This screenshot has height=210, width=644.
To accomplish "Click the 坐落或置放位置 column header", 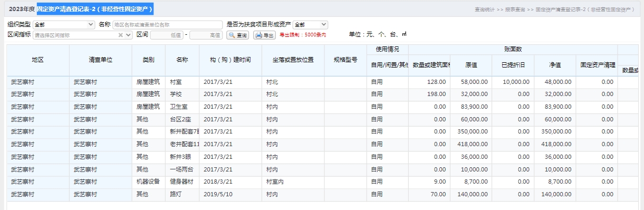I will (293, 60).
